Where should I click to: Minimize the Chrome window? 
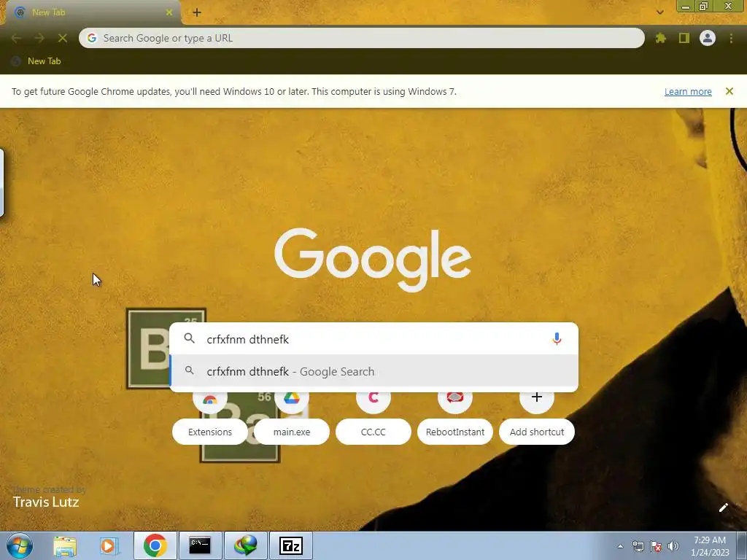click(x=686, y=6)
